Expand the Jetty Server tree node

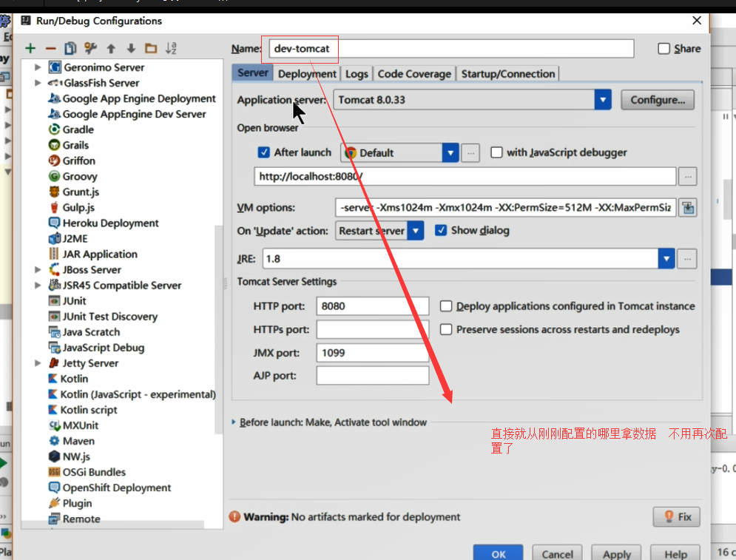38,362
